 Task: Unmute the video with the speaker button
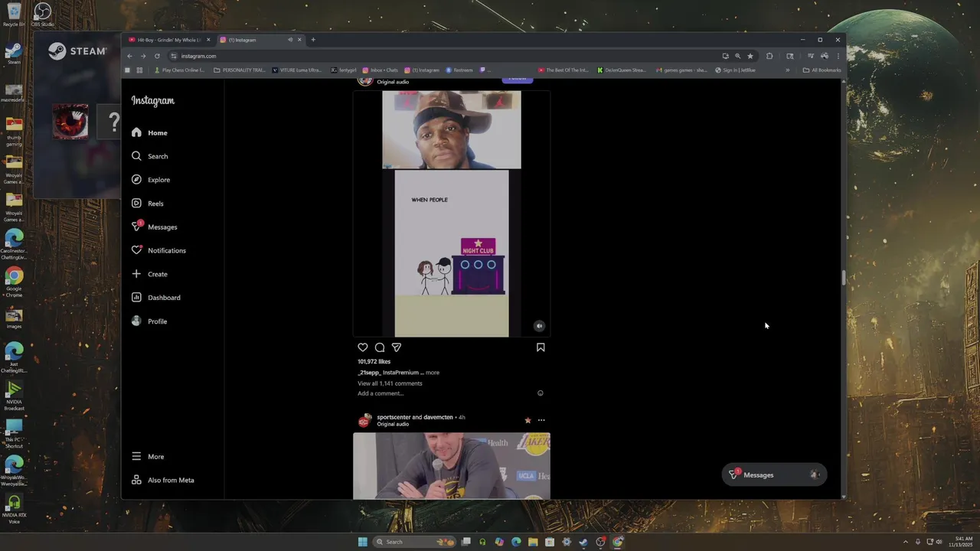coord(539,326)
